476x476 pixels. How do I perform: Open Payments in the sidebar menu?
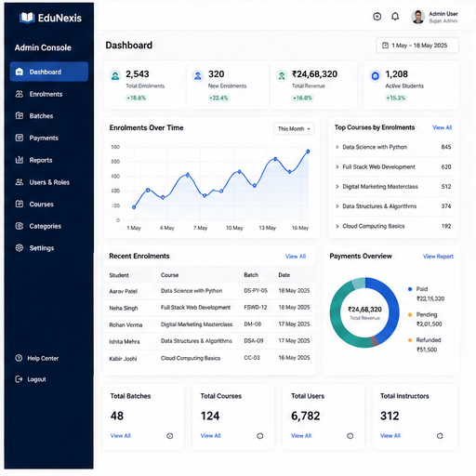(x=49, y=138)
